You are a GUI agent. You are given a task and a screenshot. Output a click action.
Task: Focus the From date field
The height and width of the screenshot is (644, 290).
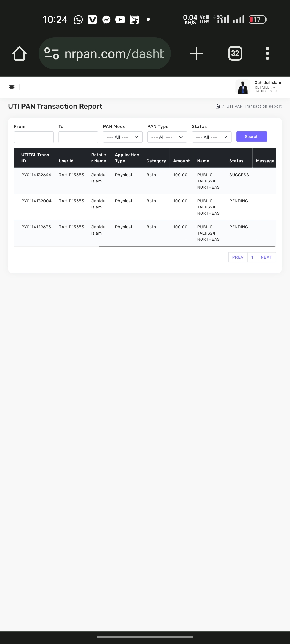[34, 137]
